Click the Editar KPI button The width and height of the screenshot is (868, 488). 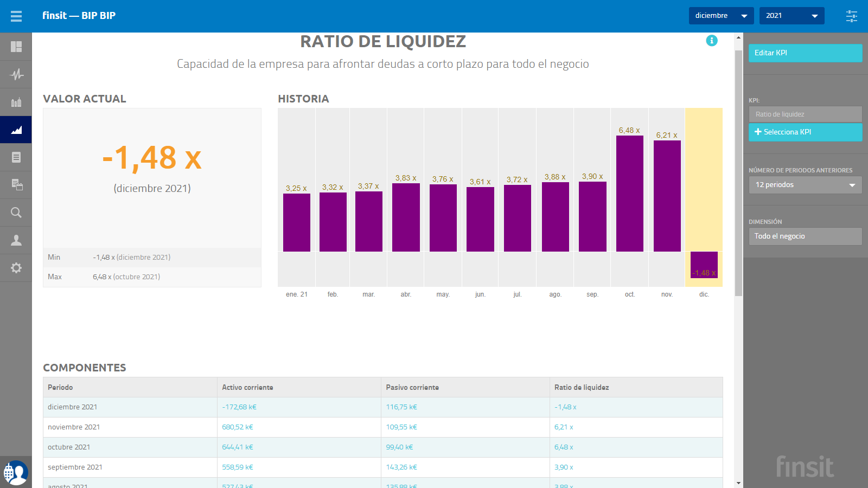[806, 53]
